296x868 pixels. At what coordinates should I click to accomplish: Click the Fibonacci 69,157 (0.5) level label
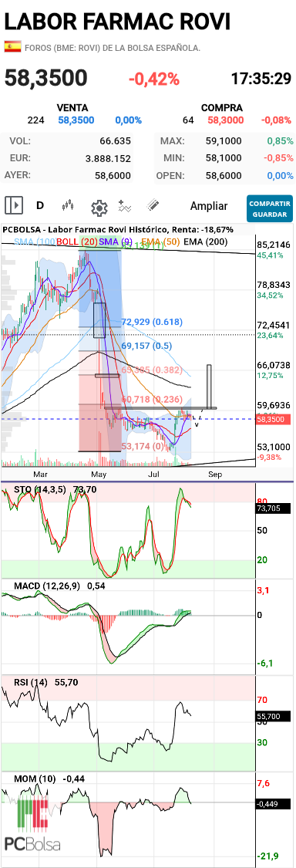coord(147,346)
